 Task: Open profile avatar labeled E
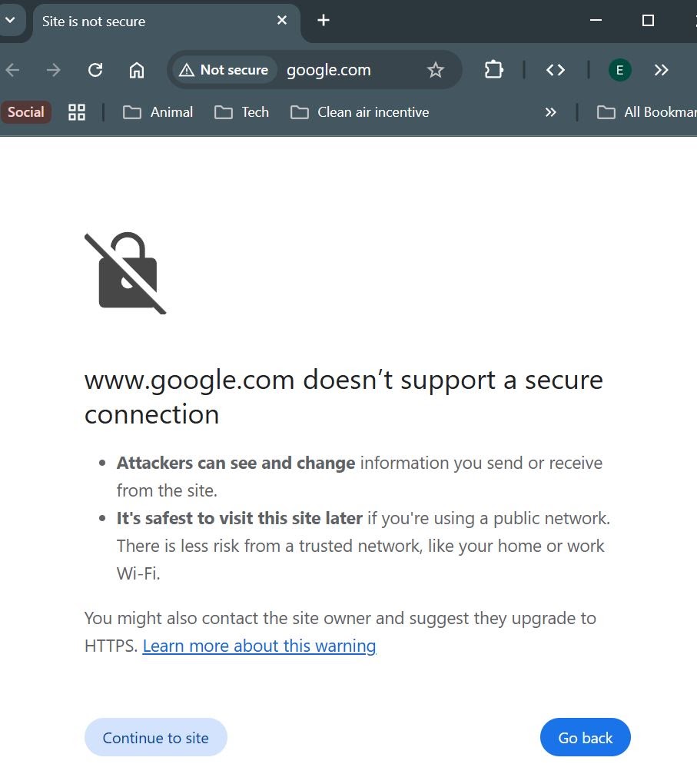click(x=619, y=70)
